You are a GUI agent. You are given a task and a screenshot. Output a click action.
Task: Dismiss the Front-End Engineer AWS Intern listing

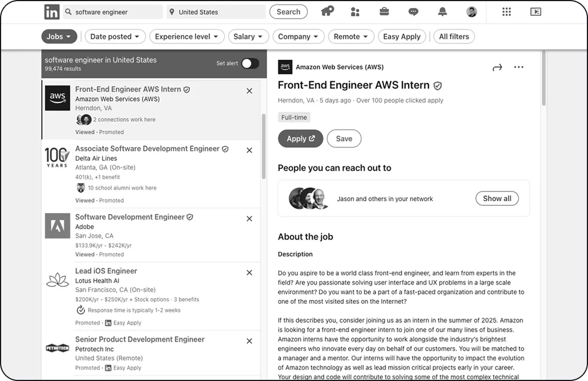pyautogui.click(x=250, y=91)
